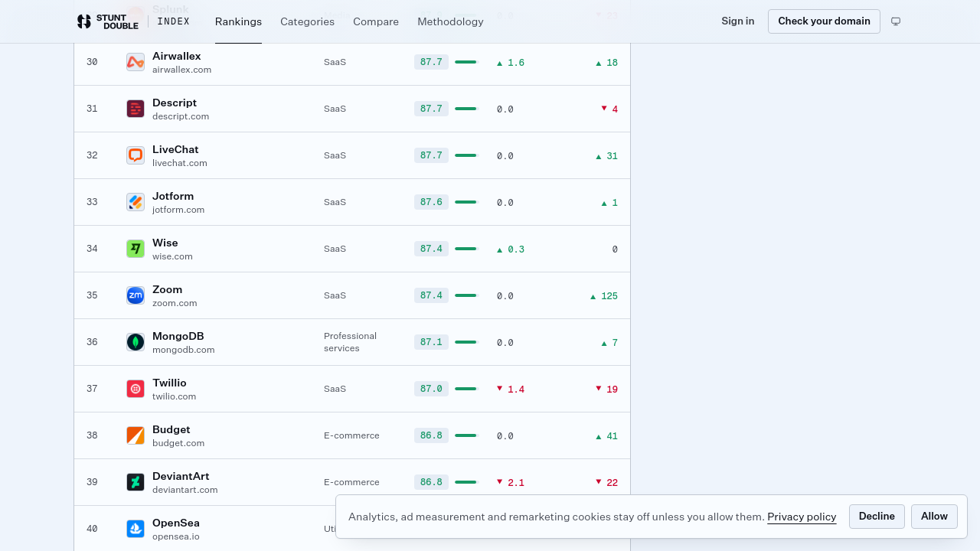The image size is (980, 551).
Task: Click the Wise logo icon
Action: tap(136, 249)
